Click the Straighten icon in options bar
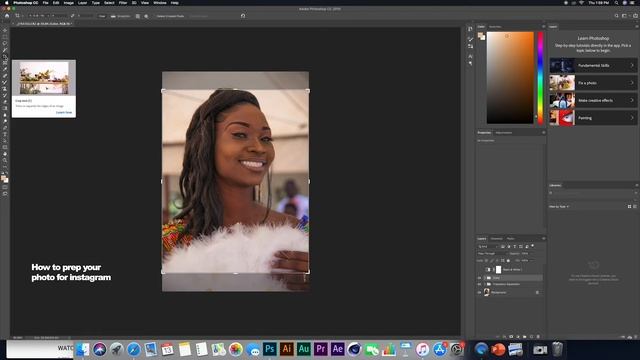 [x=113, y=16]
